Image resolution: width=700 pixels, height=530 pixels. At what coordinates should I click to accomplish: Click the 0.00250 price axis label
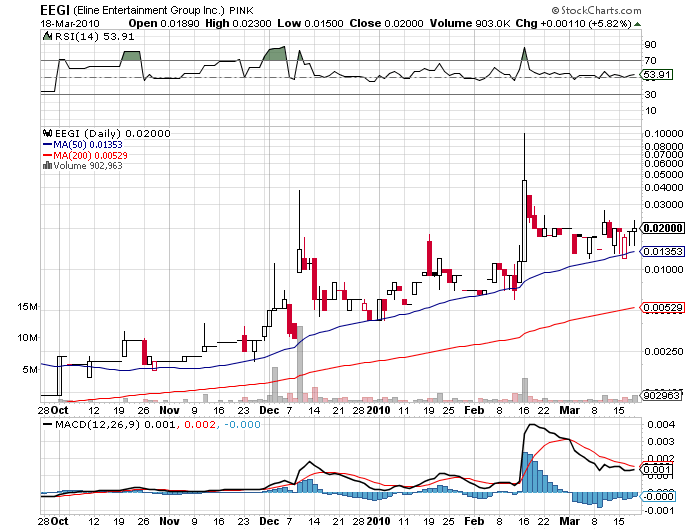coord(664,351)
